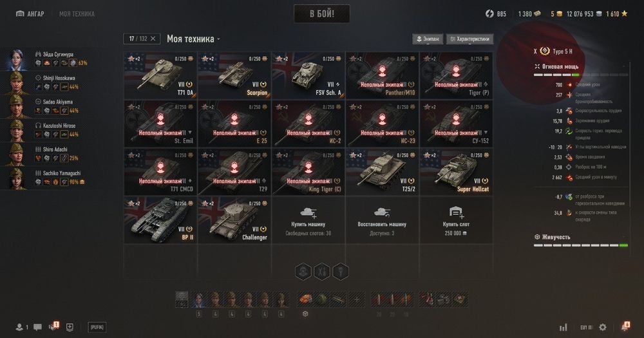Toggle the Характеристики panel button
Screen dimensions: 644x338
pyautogui.click(x=469, y=39)
